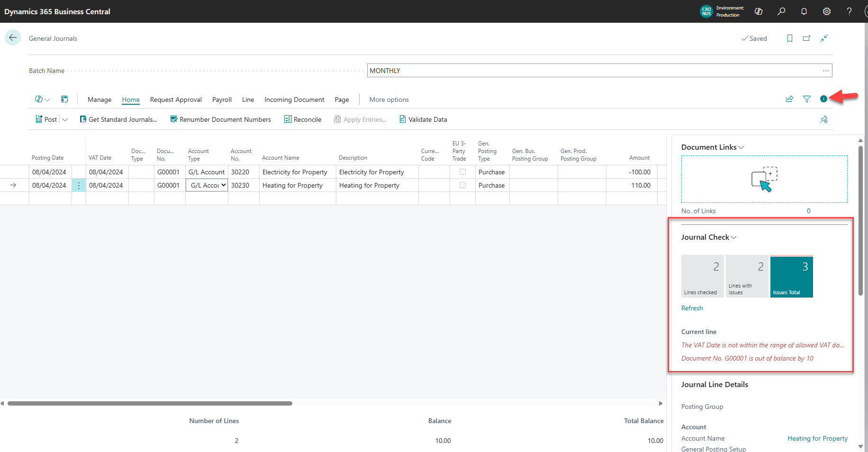The image size is (868, 452).
Task: Open the Line menu
Action: tap(248, 99)
